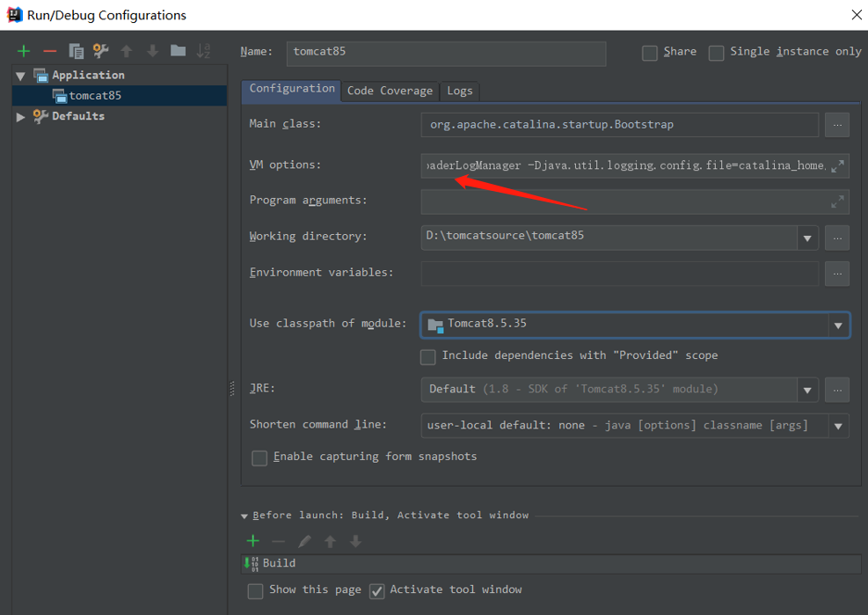The width and height of the screenshot is (868, 615).
Task: Enable Single instance only
Action: (716, 53)
